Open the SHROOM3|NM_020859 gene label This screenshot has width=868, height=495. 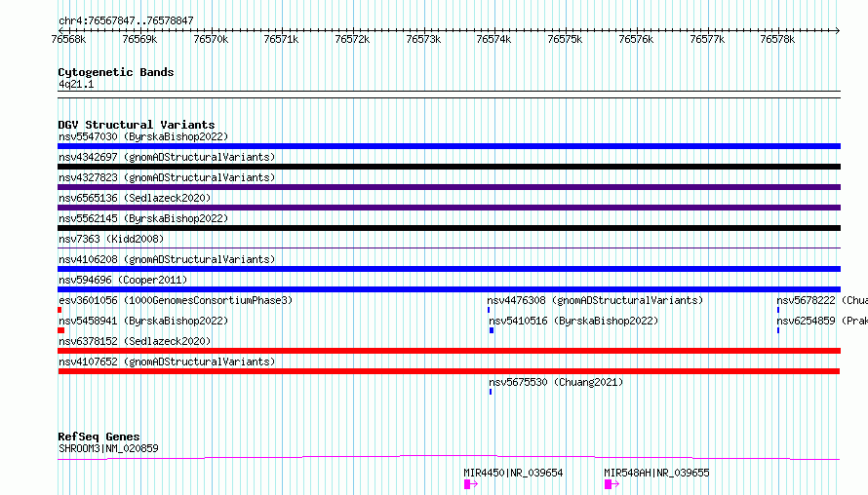pyautogui.click(x=108, y=448)
